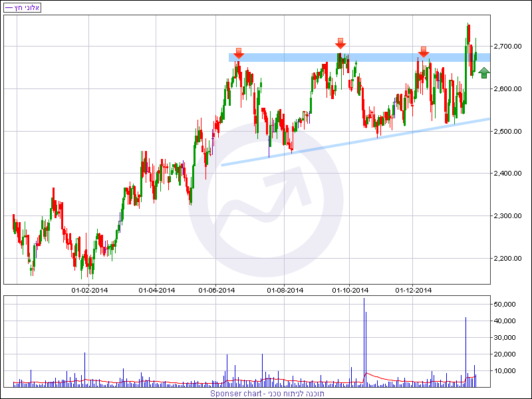Click the 2,200.00 price axis label
Image resolution: width=532 pixels, height=399 pixels.
tap(507, 259)
